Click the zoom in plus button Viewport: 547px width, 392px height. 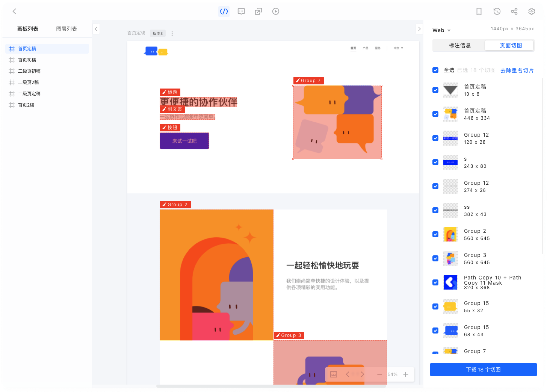[x=406, y=374]
